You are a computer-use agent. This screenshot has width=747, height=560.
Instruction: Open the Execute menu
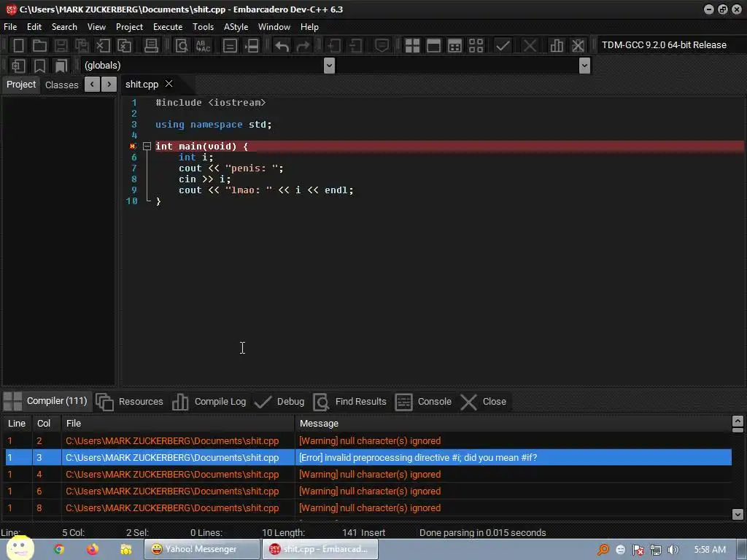click(x=168, y=27)
